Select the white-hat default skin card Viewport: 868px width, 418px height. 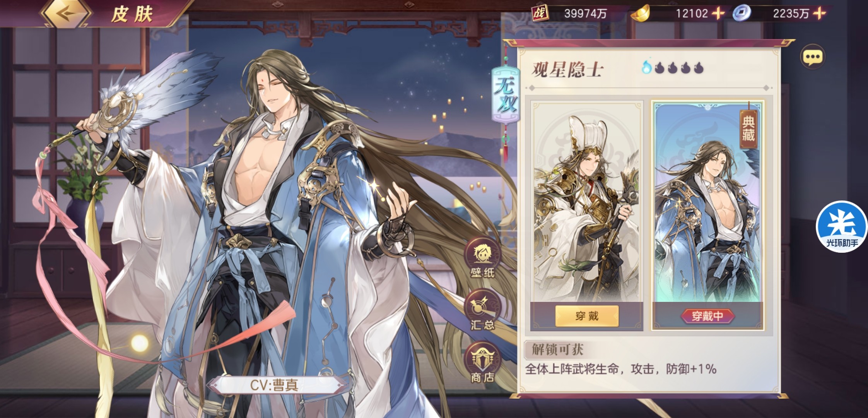click(587, 201)
